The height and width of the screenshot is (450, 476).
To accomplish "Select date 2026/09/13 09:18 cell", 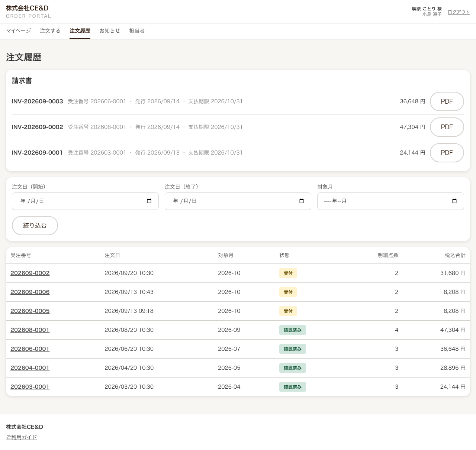I will pos(129,311).
